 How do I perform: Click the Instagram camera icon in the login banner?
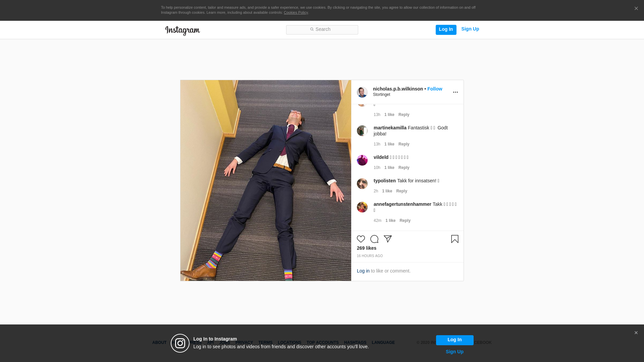[x=180, y=343]
